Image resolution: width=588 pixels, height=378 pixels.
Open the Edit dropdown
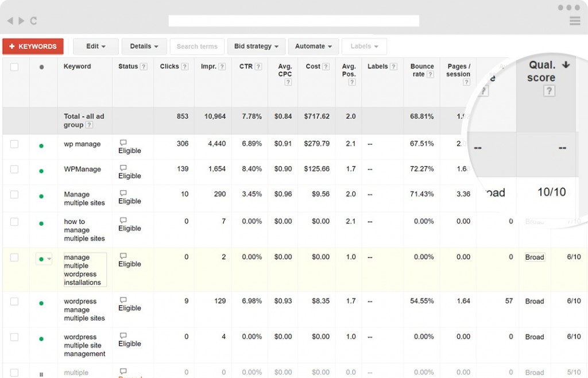click(x=95, y=47)
